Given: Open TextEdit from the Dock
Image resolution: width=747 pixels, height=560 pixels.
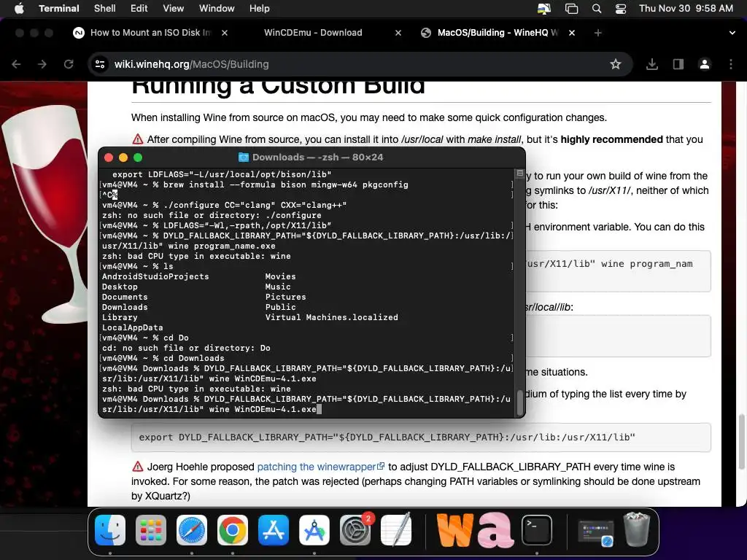Looking at the screenshot, I should click(396, 530).
